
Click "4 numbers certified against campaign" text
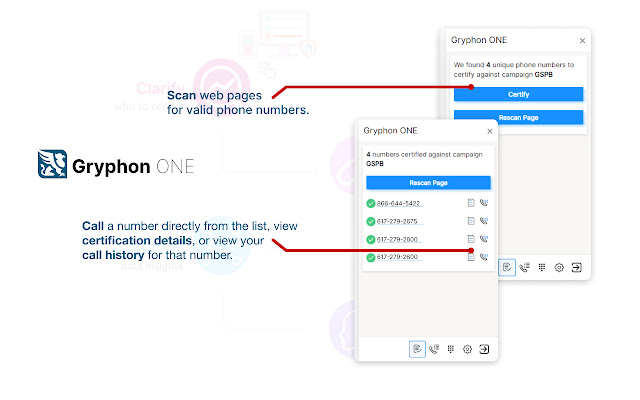click(424, 155)
